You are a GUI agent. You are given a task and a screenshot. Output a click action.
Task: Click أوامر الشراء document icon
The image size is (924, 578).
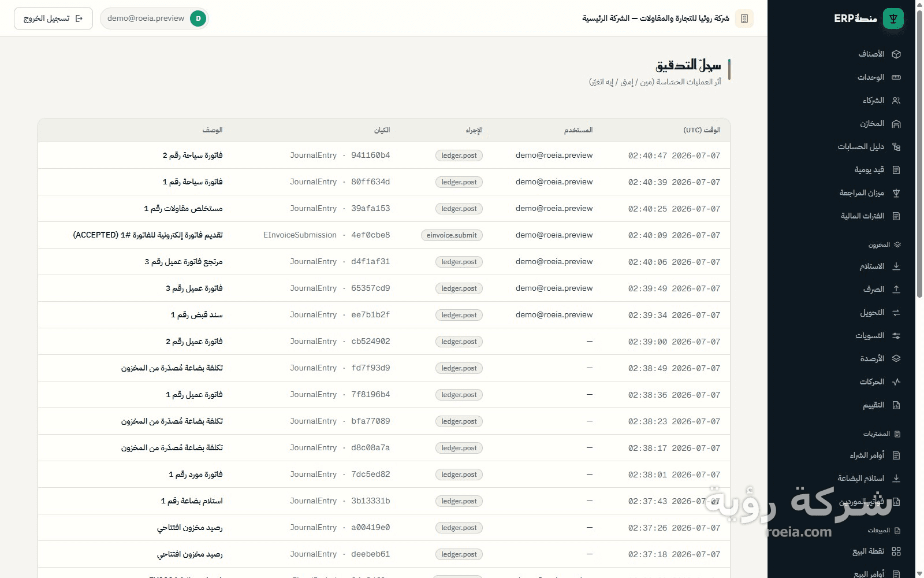tap(896, 455)
